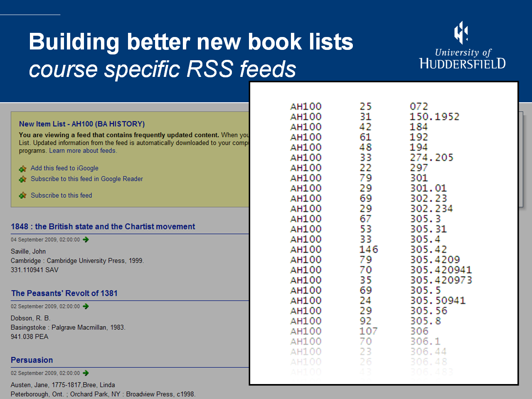Image resolution: width=532 pixels, height=399 pixels.
Task: Open 1848: the British state and Chartist movement
Action: [103, 227]
